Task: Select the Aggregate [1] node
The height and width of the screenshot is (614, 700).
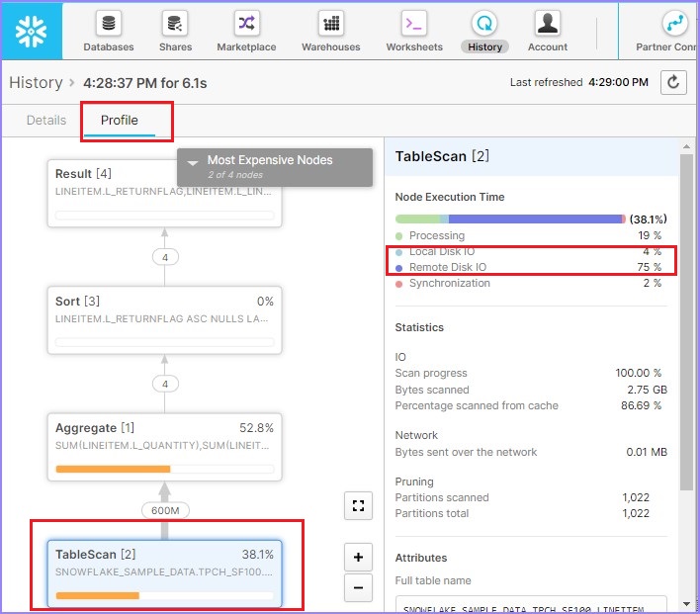Action: point(164,447)
